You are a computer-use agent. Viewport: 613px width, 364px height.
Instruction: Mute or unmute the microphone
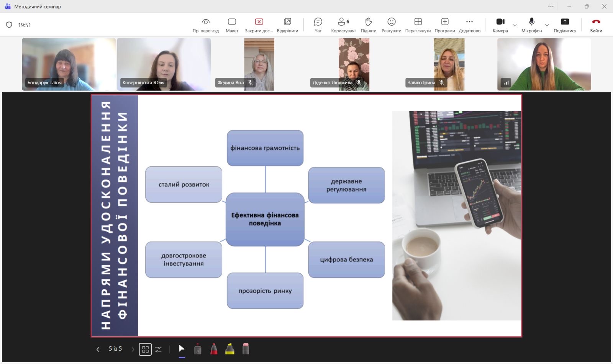click(531, 25)
